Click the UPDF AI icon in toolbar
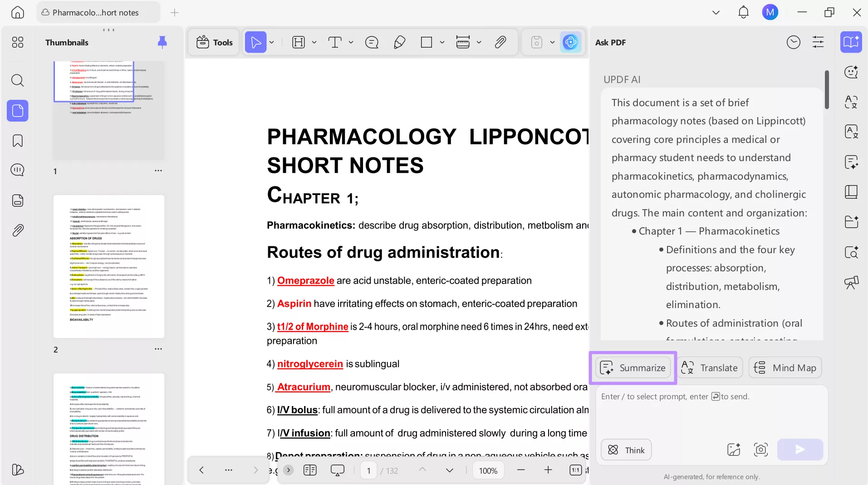This screenshot has width=868, height=485. pos(570,42)
